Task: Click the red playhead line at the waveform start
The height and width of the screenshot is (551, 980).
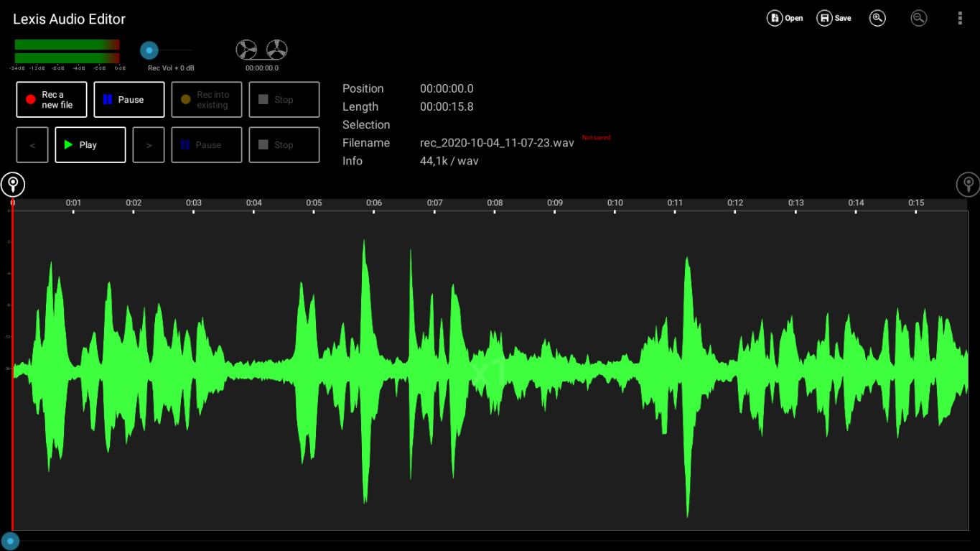Action: [x=12, y=365]
